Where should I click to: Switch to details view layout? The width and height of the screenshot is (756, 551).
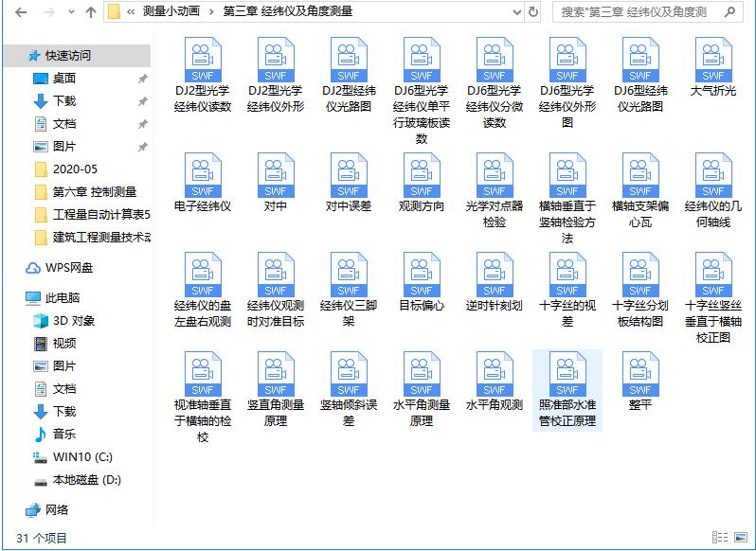[x=719, y=537]
